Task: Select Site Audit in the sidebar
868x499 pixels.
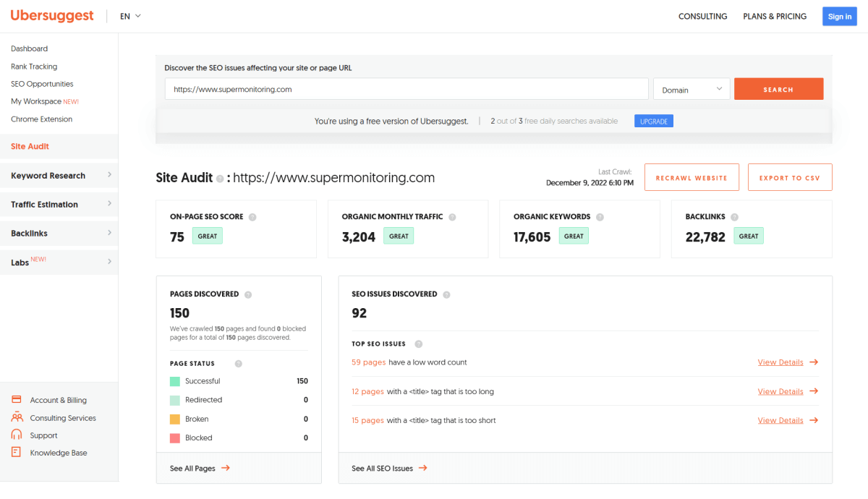Action: pos(59,146)
